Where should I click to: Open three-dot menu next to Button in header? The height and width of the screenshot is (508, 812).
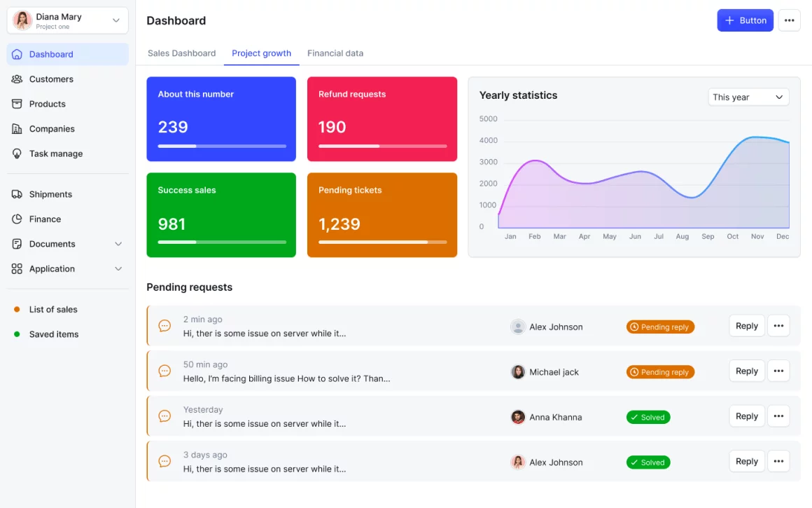point(789,20)
